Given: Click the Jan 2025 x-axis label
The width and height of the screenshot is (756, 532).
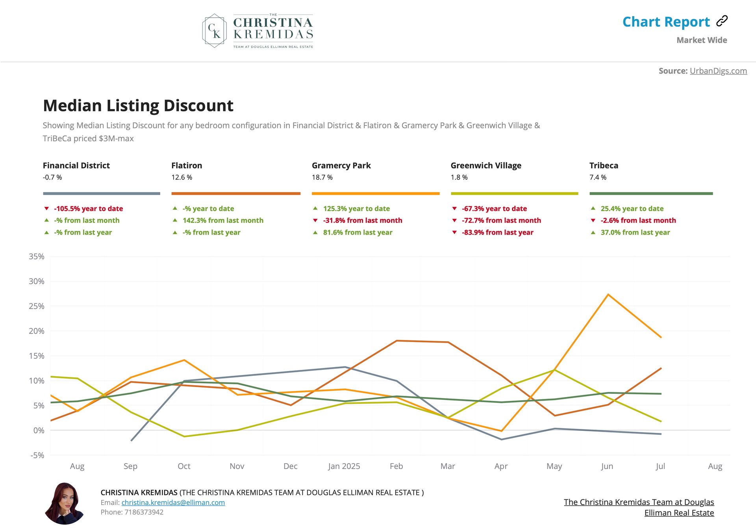Looking at the screenshot, I should pos(344,466).
